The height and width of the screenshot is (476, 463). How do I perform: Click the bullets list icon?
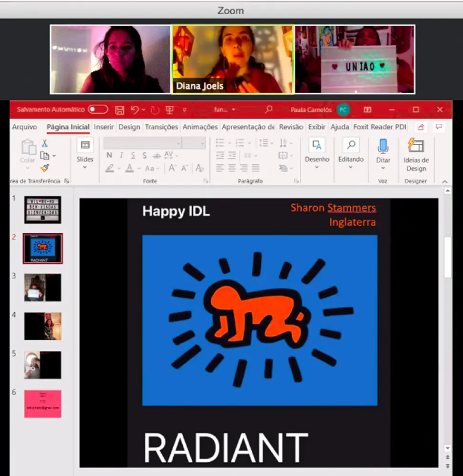click(x=220, y=143)
